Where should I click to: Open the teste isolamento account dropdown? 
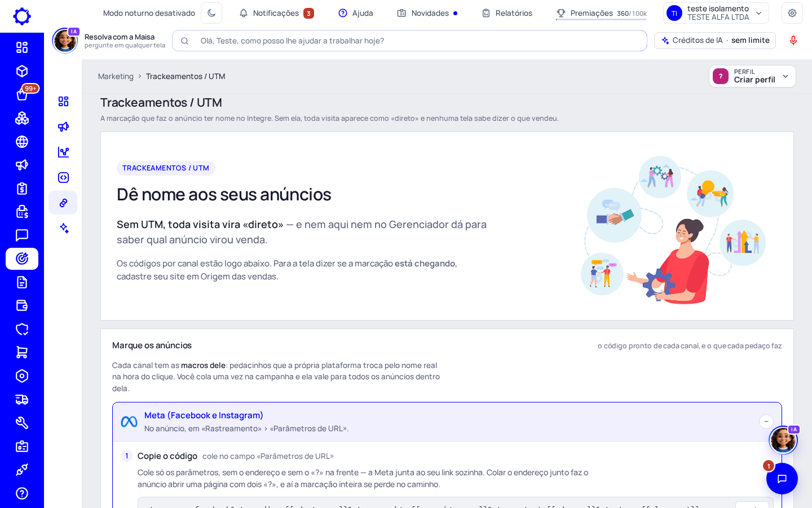716,13
